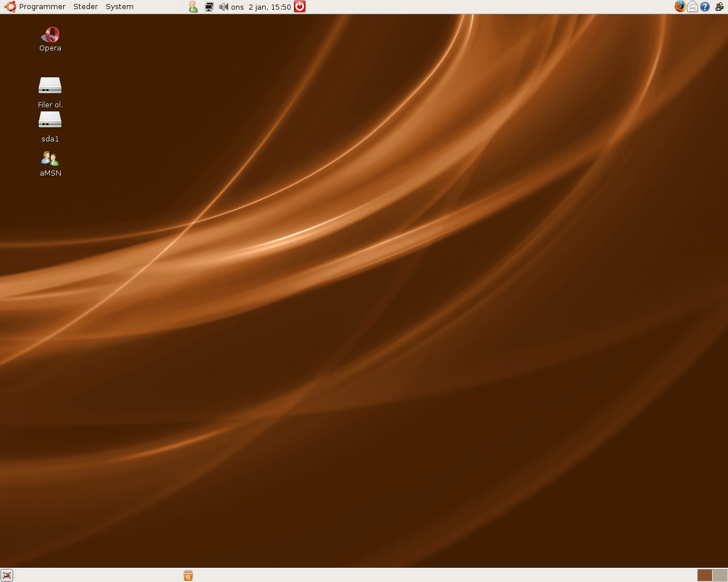
Task: Click the Show Desktop button
Action: 7,575
